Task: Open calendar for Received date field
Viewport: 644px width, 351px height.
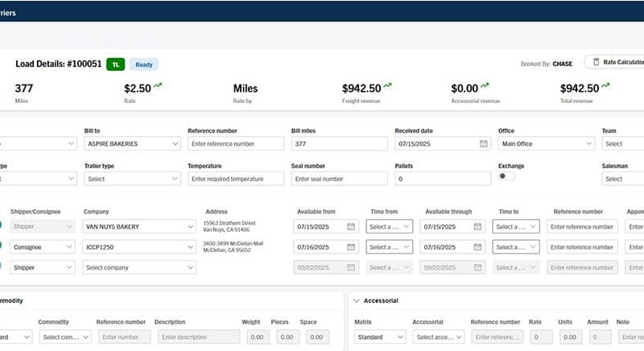Action: [x=483, y=143]
